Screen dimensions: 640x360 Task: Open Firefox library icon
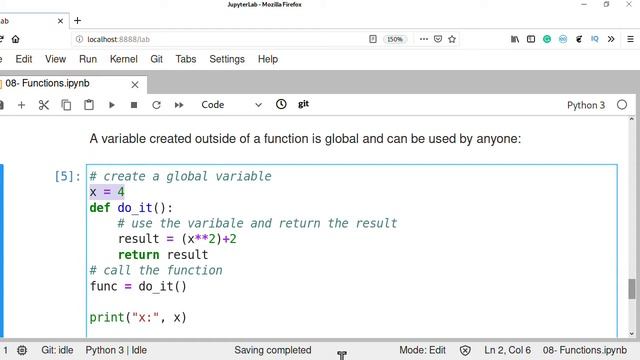coord(515,39)
